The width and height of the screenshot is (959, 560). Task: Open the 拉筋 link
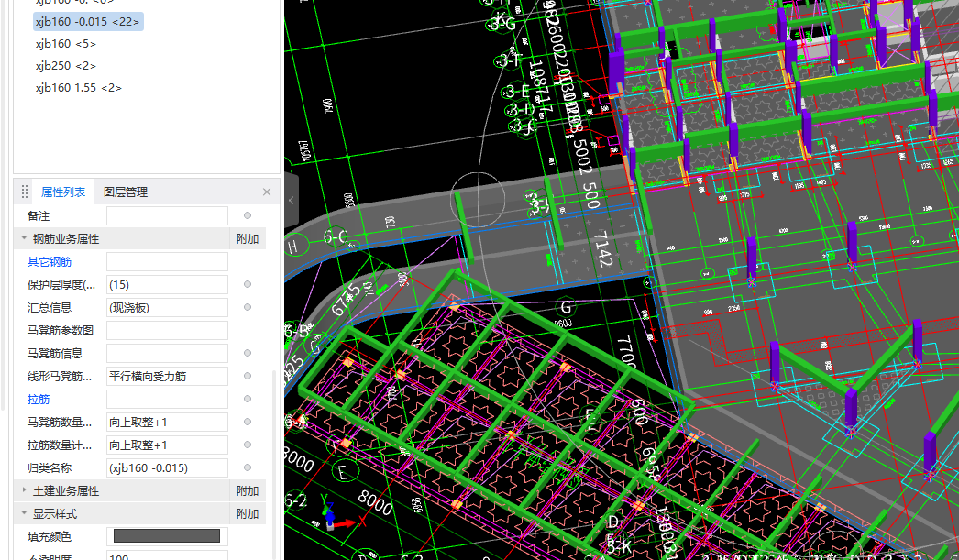coord(38,400)
